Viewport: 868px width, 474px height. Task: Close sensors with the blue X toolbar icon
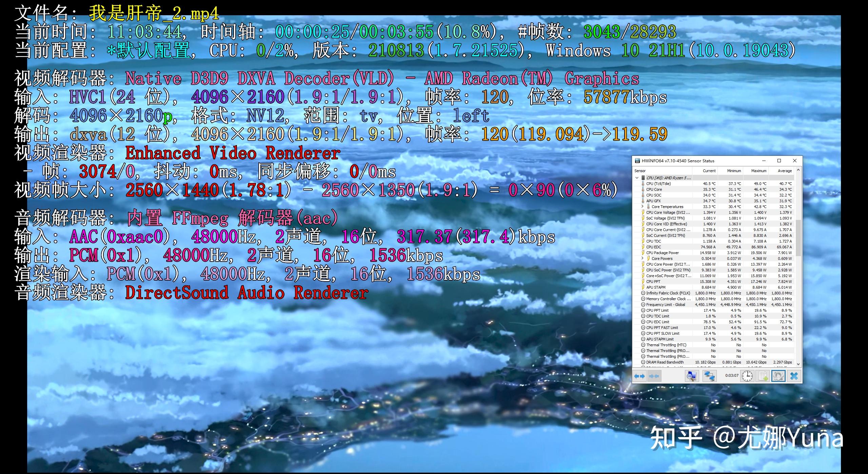(x=794, y=376)
